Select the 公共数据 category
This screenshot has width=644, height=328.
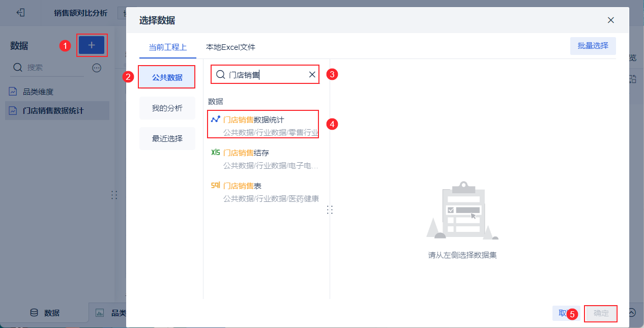[x=167, y=77]
